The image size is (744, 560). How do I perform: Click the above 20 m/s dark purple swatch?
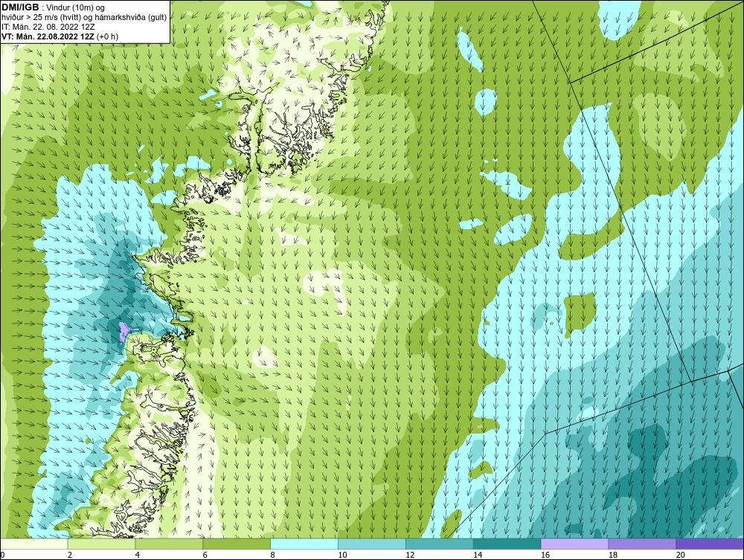click(x=710, y=544)
